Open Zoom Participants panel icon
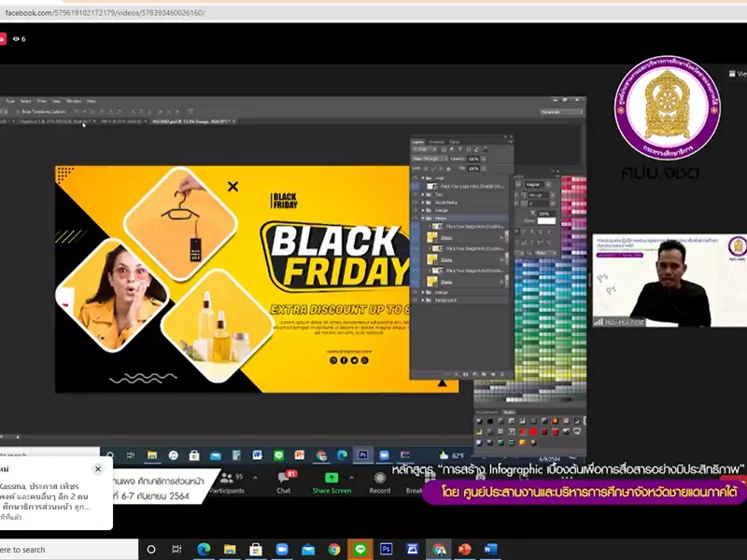 click(227, 478)
